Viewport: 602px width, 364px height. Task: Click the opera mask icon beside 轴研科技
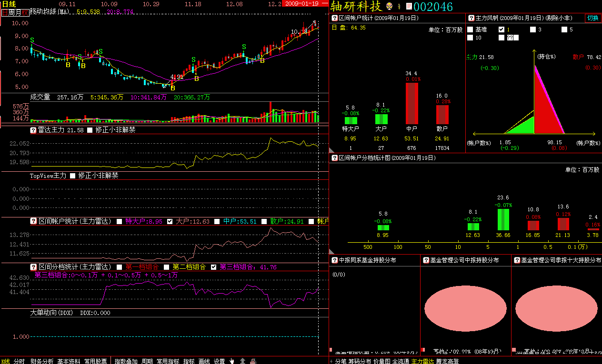coord(389,7)
